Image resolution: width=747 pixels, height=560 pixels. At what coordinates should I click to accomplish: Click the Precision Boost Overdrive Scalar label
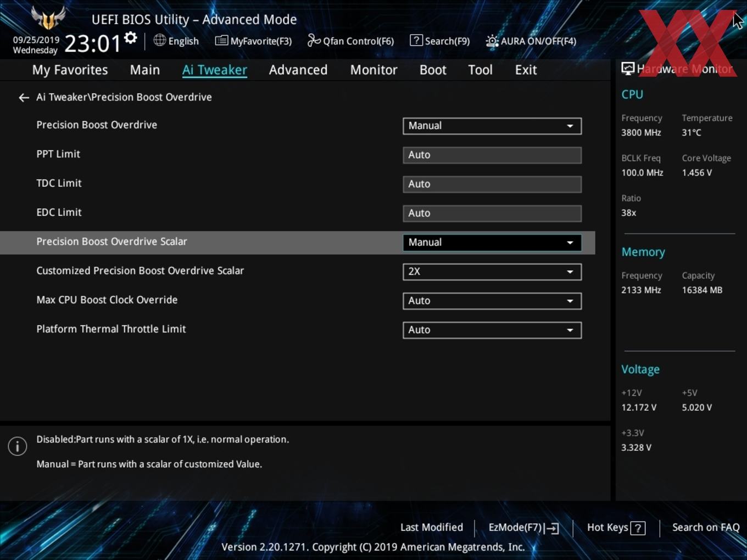click(112, 242)
